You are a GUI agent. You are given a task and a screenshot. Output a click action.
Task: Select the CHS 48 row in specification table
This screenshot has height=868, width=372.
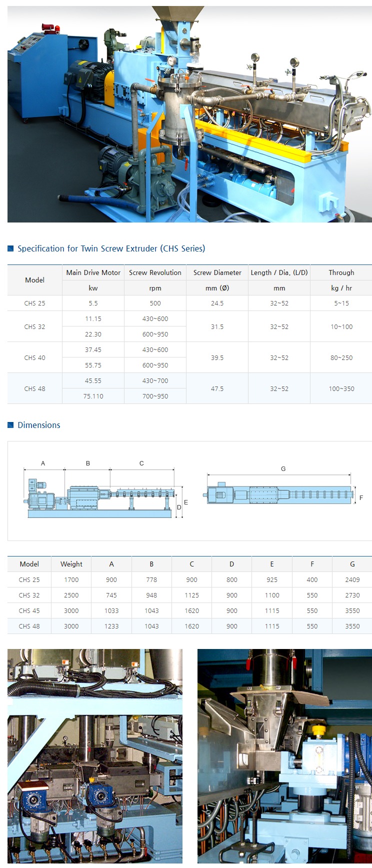[x=189, y=388]
